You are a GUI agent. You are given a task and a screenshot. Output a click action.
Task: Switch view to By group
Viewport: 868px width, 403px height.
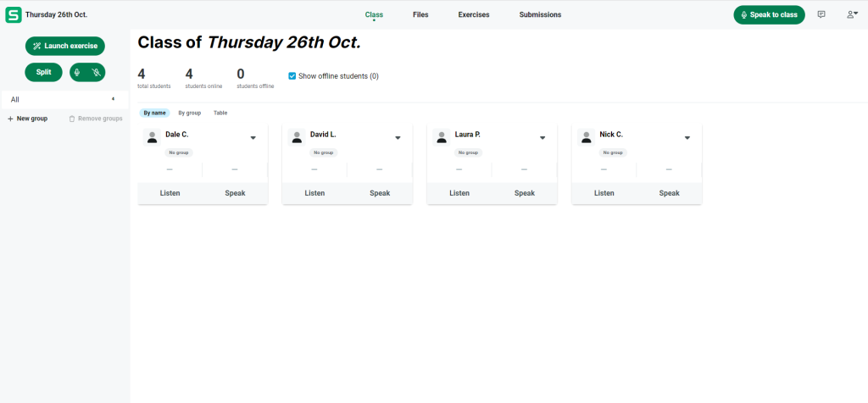click(x=189, y=113)
